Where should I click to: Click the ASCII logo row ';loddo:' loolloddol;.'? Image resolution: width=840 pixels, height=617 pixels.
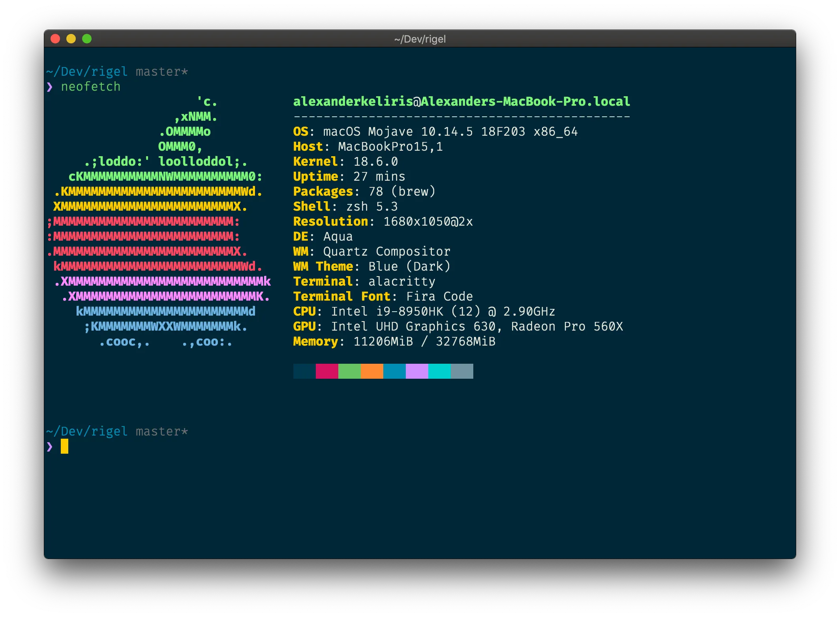tap(166, 161)
